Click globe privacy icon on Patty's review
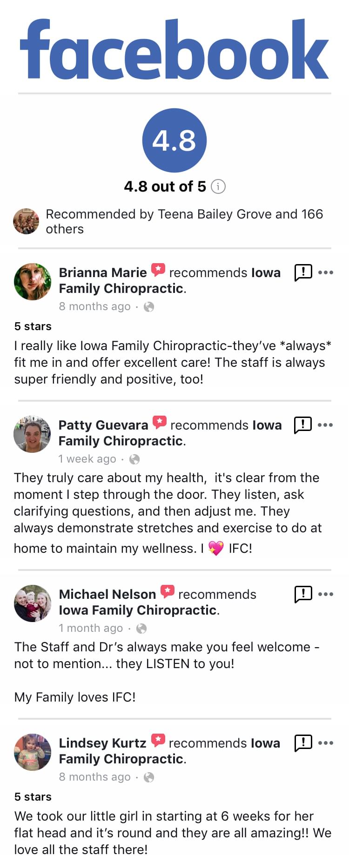349x868 pixels. pyautogui.click(x=134, y=459)
